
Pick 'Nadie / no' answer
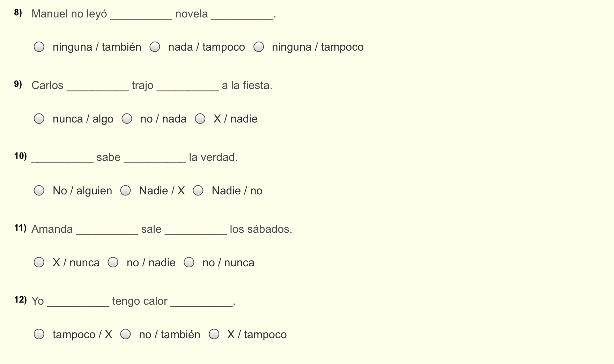pos(198,191)
